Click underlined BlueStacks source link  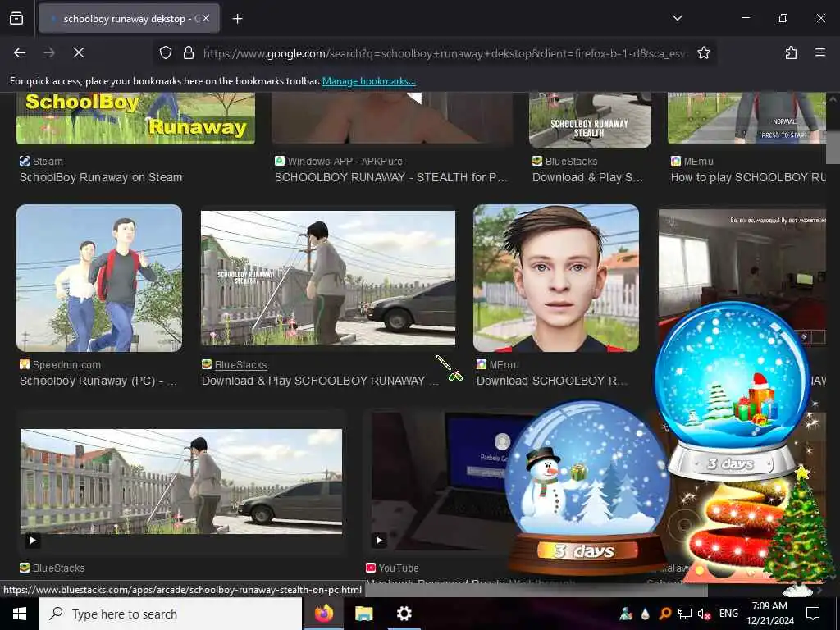[240, 365]
